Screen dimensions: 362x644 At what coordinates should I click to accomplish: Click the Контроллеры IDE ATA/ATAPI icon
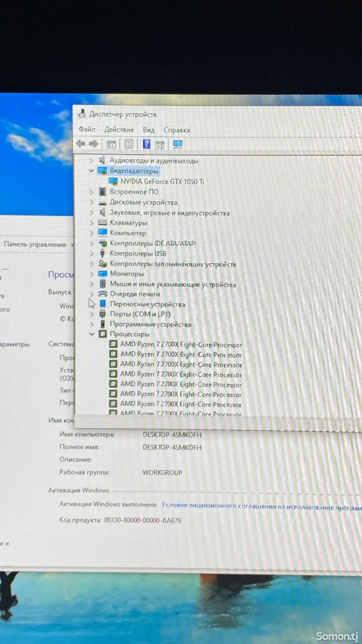(x=103, y=243)
